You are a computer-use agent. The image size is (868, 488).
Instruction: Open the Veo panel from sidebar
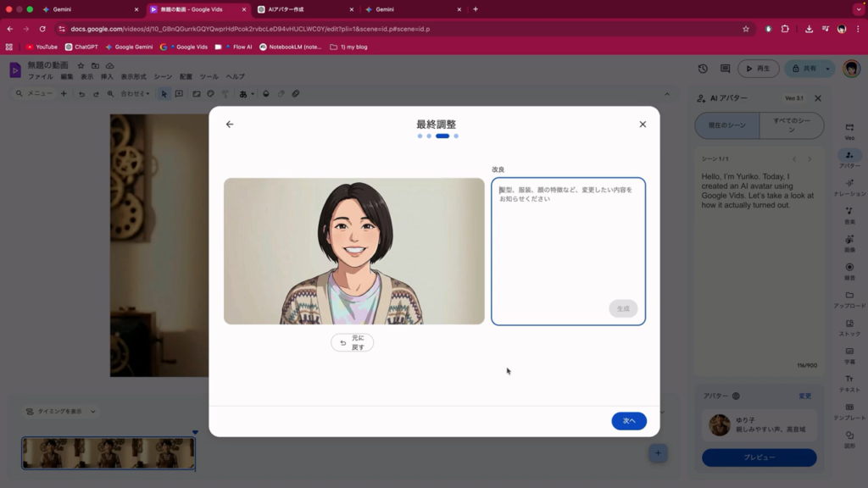coord(849,130)
